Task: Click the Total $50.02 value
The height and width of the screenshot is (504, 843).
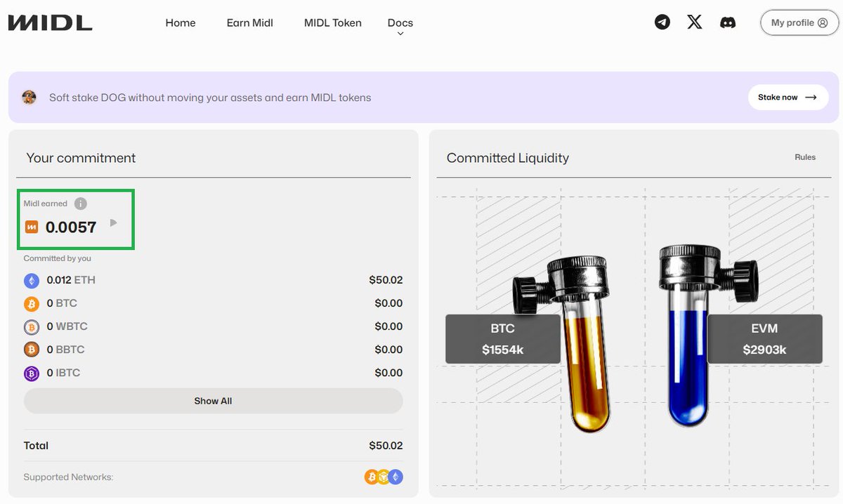Action: [386, 446]
